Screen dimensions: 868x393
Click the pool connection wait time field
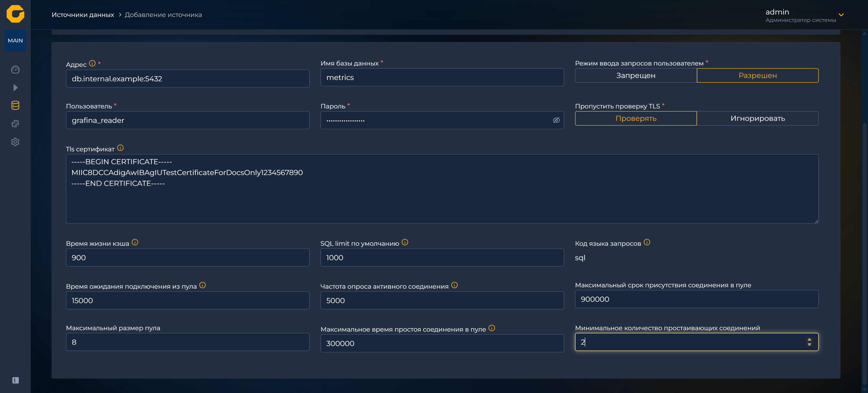pyautogui.click(x=188, y=300)
